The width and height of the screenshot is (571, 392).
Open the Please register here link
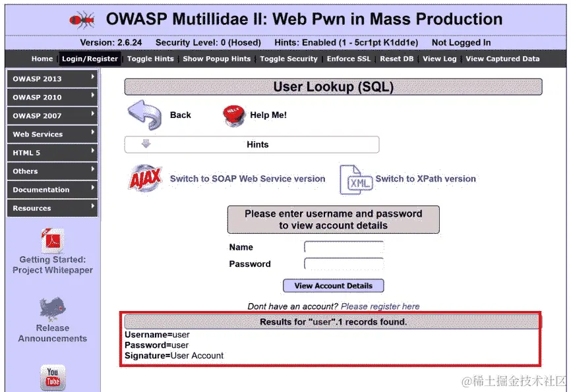point(380,306)
